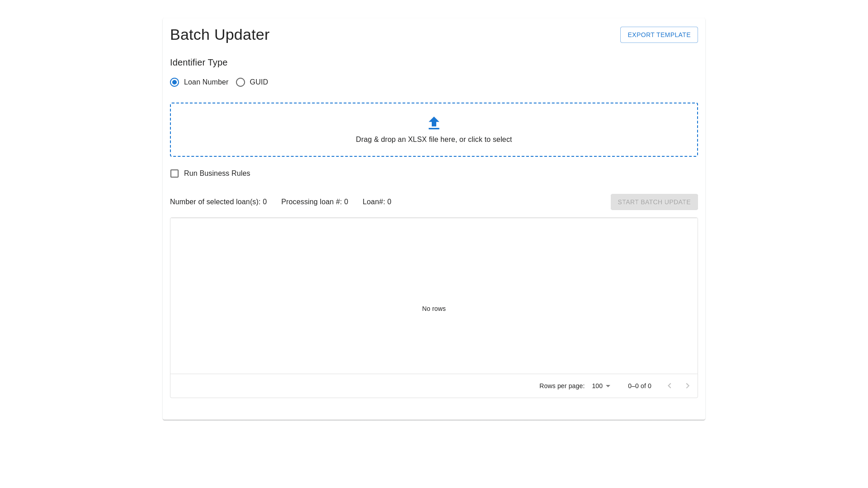Screen dimensions: 868x488
Task: Go to previous page chevron
Action: click(x=670, y=386)
